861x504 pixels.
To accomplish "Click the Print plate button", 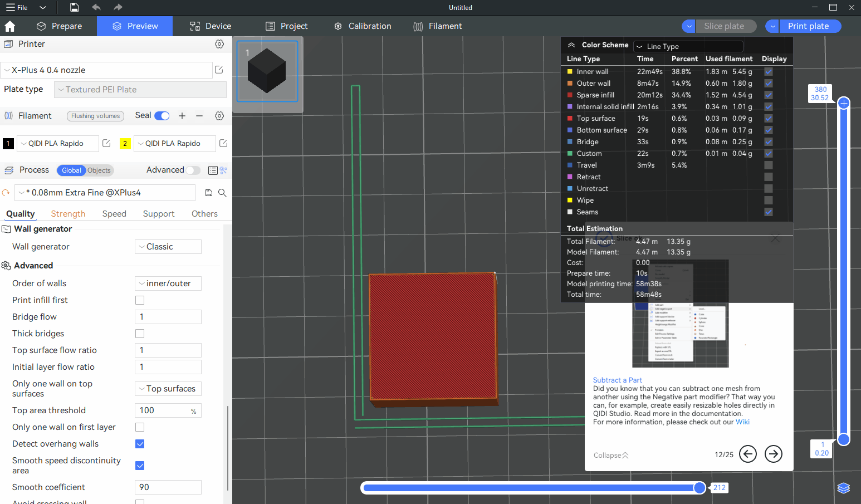I will point(808,26).
